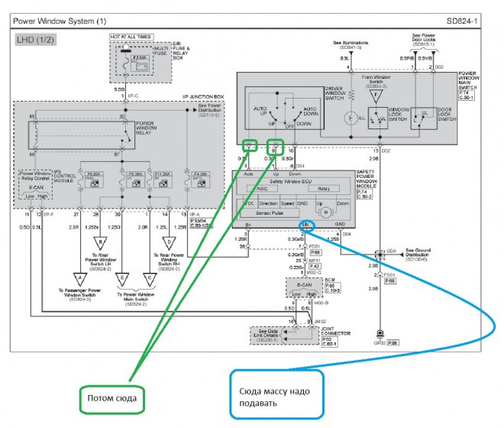504x428 pixels.
Task: Click the triangle connector labeled F
Action: click(x=376, y=96)
